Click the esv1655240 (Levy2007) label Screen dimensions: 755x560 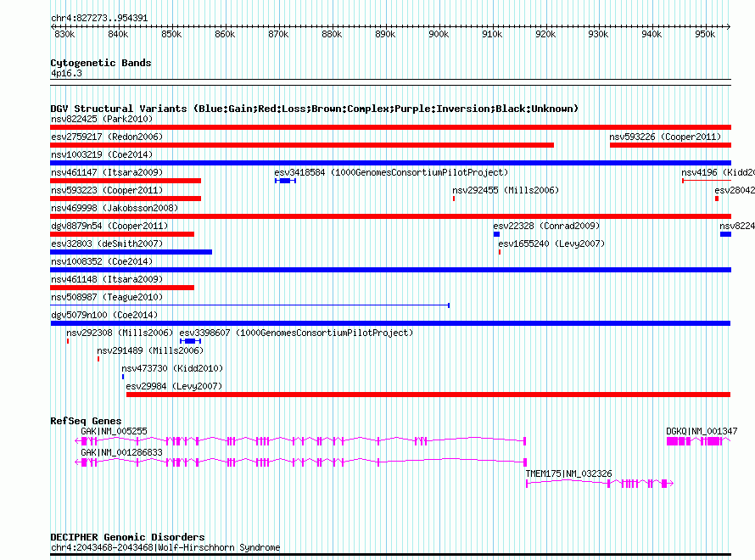coord(551,244)
